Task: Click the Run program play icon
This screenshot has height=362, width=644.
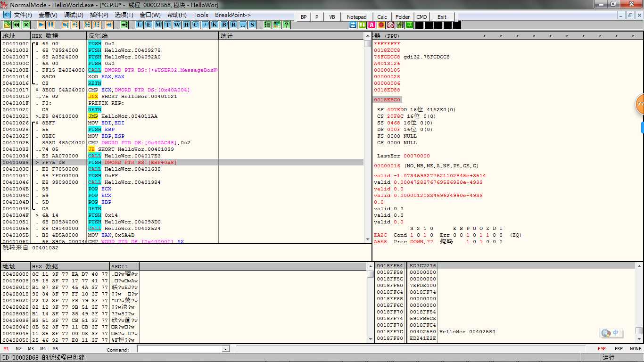Action: point(41,25)
